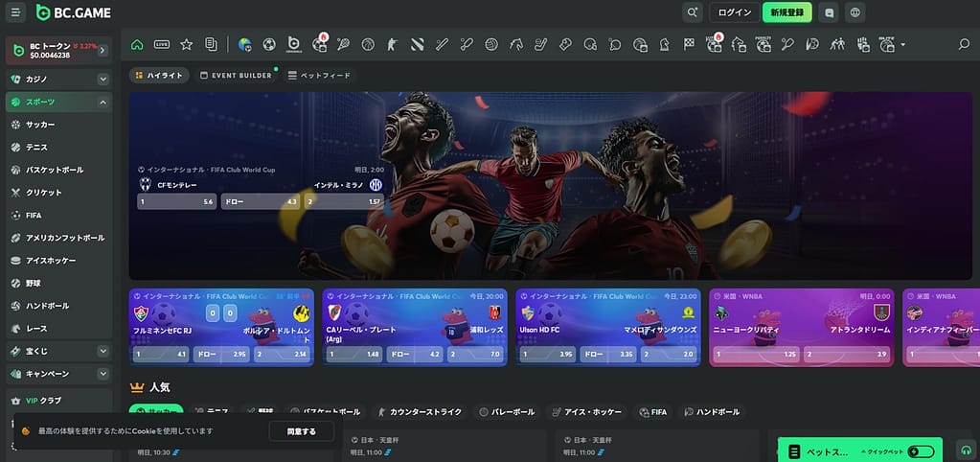
Task: Open クリケット in the sidebar
Action: click(x=58, y=193)
